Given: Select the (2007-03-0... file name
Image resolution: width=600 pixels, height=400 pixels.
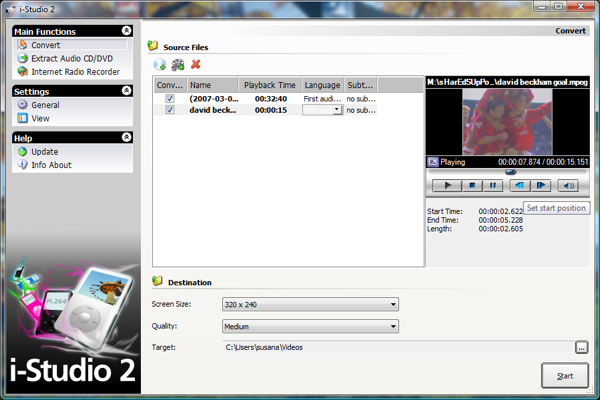Looking at the screenshot, I should point(214,99).
